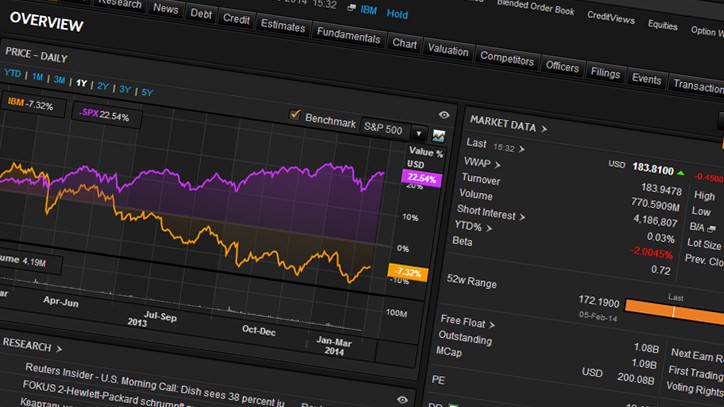Expand the Free Float arrow
This screenshot has width=724, height=407.
(x=492, y=325)
